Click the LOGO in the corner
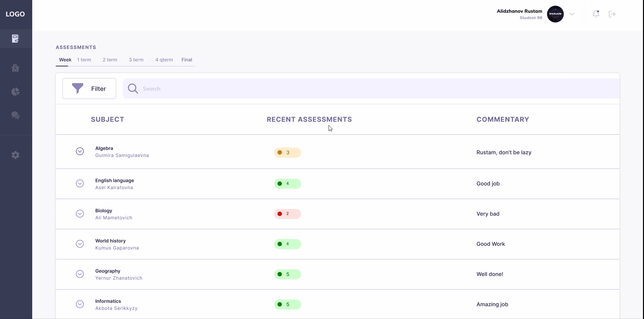Screen dimensions: 644x319 [15, 14]
